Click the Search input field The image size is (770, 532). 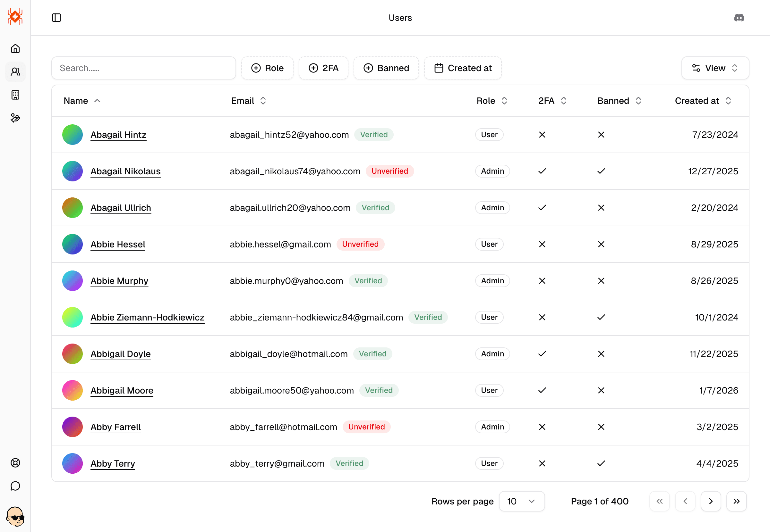click(x=143, y=68)
